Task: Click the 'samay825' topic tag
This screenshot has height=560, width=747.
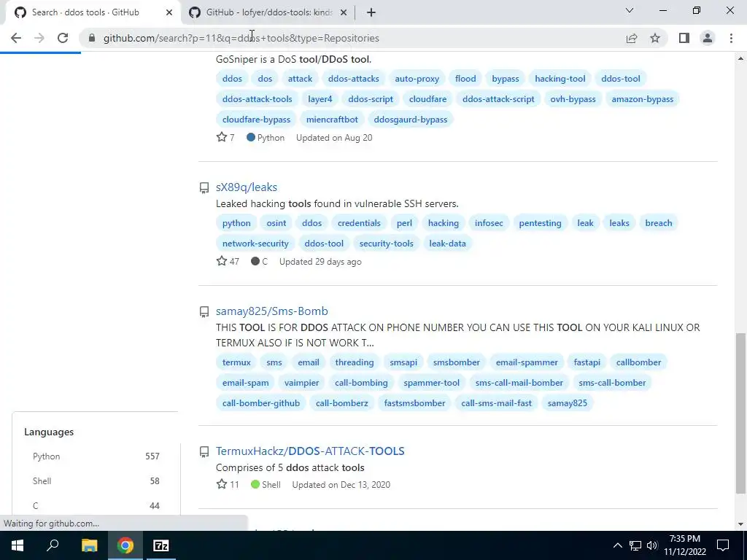Action: point(567,403)
